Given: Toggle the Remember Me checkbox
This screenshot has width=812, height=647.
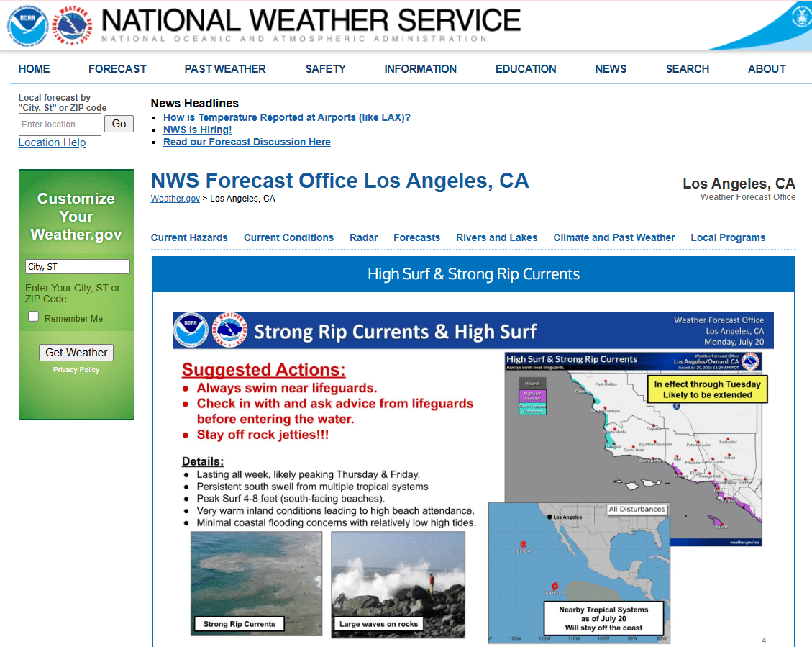Looking at the screenshot, I should pos(34,317).
